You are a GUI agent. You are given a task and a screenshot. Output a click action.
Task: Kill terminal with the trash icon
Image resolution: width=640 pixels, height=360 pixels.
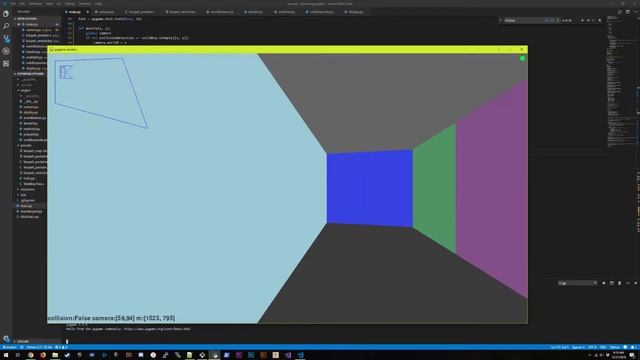(620, 283)
